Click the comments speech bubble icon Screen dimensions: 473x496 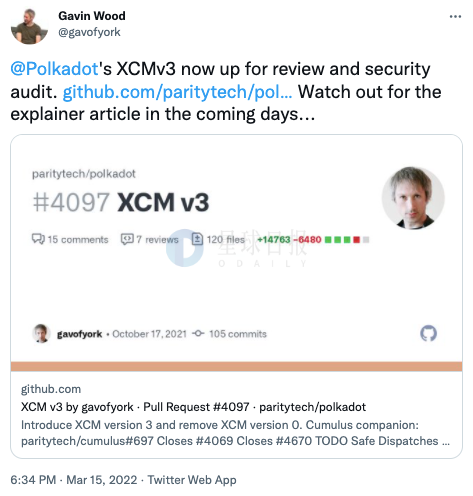38,239
